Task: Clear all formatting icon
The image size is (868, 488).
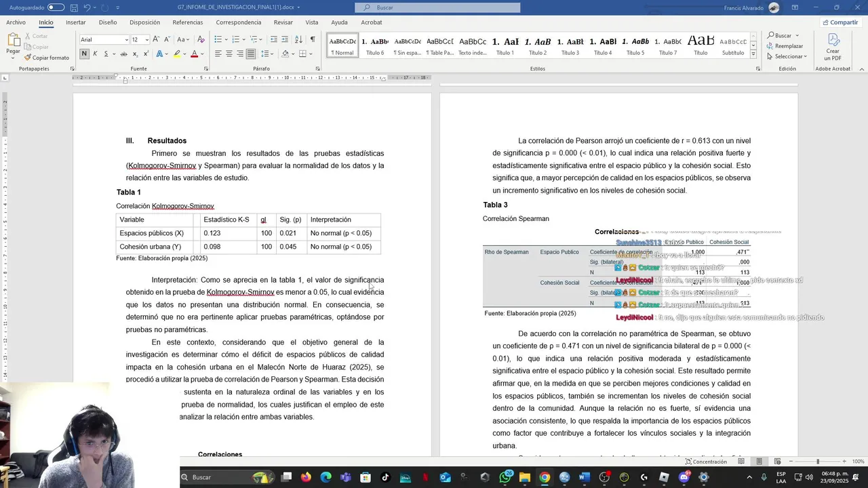Action: tap(201, 39)
